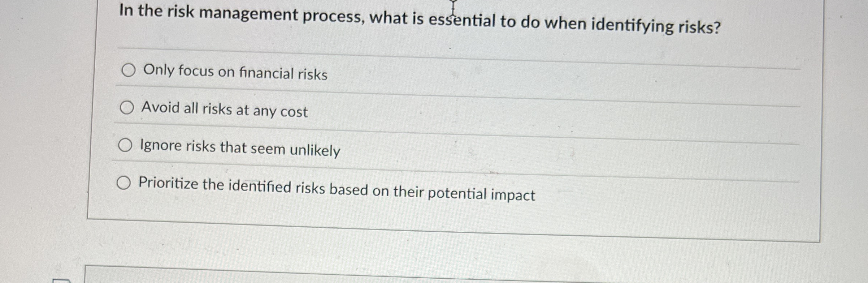Mark 'Ignore risks that seem unlikely' as your answer
This screenshot has width=868, height=283.
coord(126,145)
